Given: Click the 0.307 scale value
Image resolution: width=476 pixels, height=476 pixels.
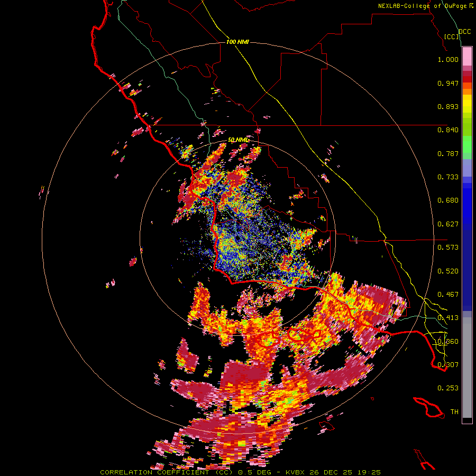Looking at the screenshot, I should click(448, 365).
